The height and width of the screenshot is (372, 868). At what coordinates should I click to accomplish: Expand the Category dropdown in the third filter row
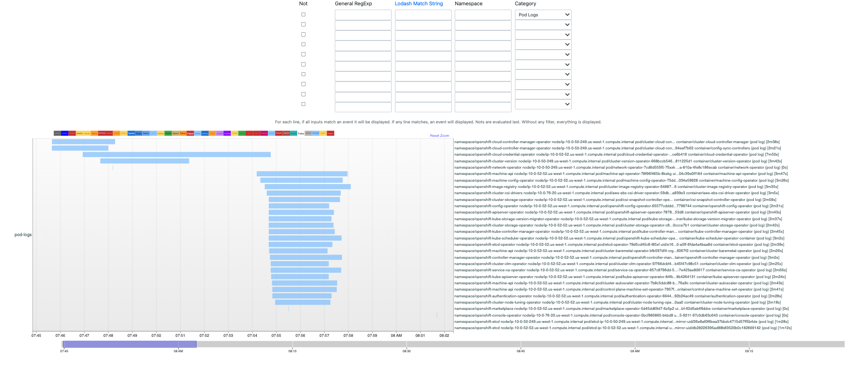[x=543, y=35]
